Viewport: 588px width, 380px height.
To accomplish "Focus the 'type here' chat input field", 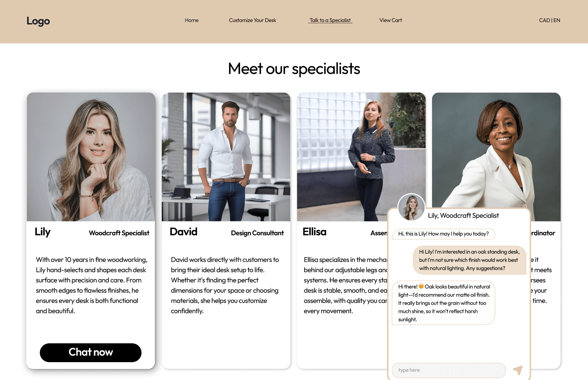I will tap(448, 370).
